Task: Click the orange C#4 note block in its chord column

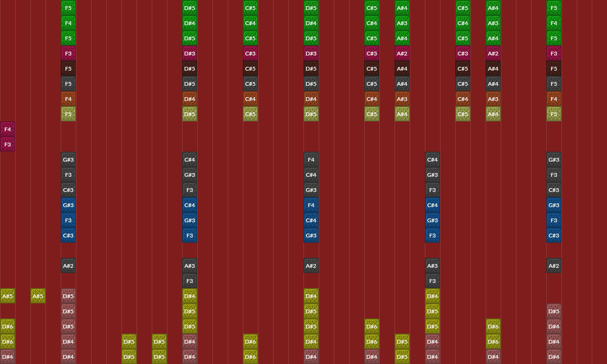Action: coord(250,99)
